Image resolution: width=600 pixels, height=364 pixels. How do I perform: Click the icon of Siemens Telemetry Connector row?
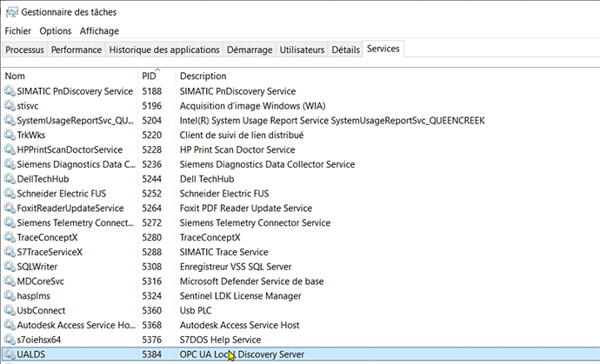[10, 222]
